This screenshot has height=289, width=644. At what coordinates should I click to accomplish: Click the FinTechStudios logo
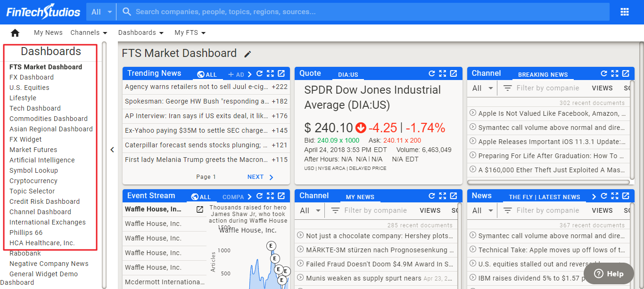[x=43, y=12]
